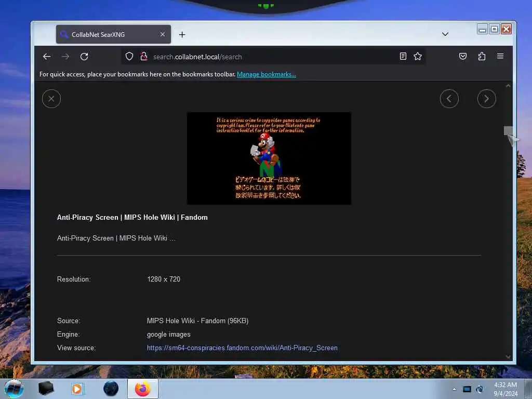Open the black folder taskbar icon
This screenshot has height=399, width=532.
tap(46, 389)
